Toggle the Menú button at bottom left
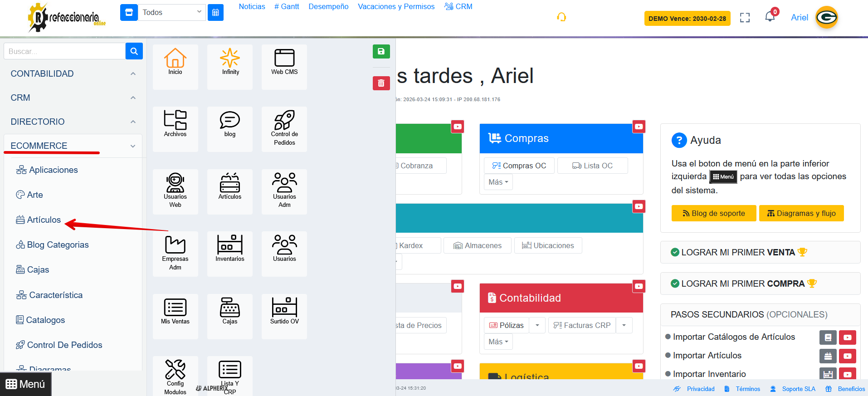The image size is (868, 396). 25,384
